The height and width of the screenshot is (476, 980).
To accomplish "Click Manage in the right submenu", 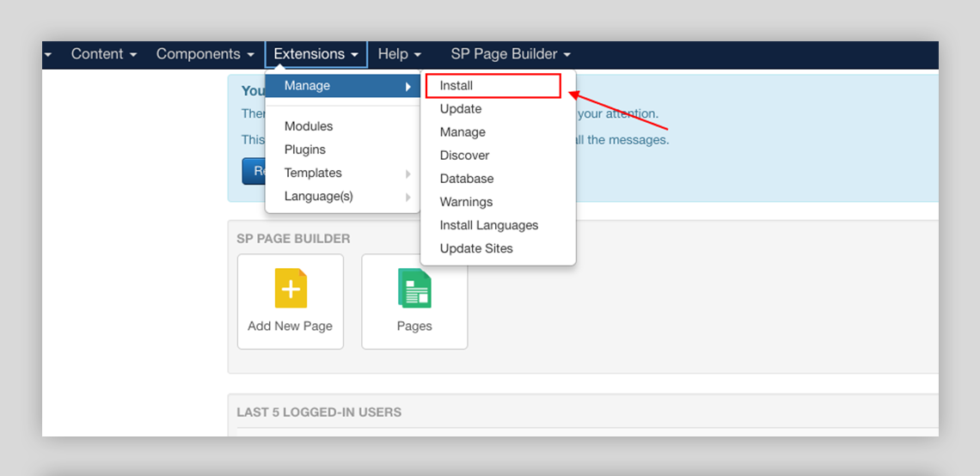I will tap(462, 132).
